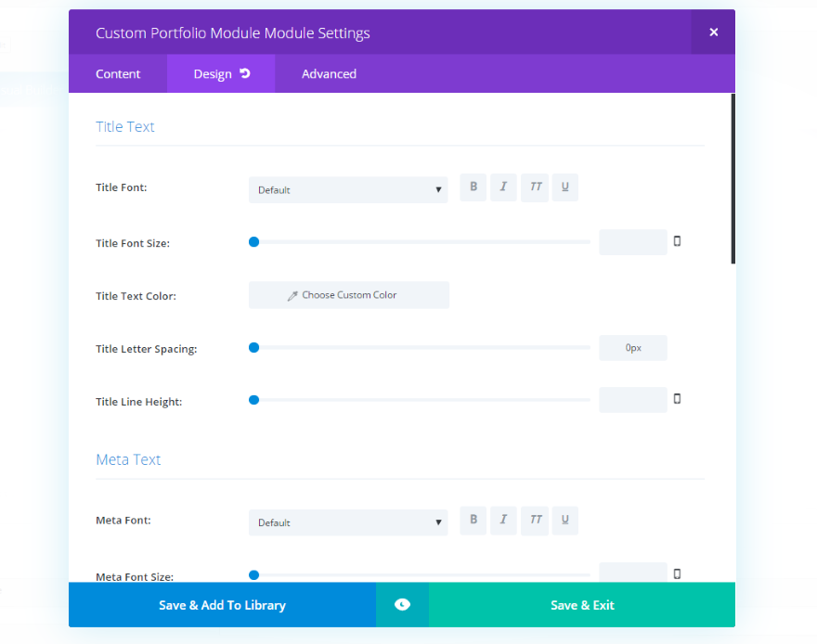Click Save & Add To Library
Screen dimensions: 817x644
coord(222,605)
